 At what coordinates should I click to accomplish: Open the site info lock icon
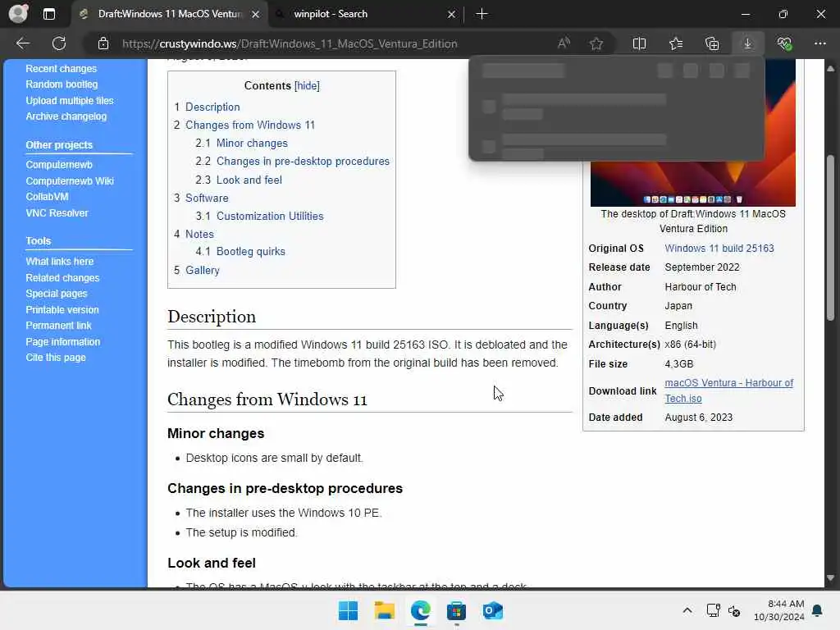[x=103, y=43]
